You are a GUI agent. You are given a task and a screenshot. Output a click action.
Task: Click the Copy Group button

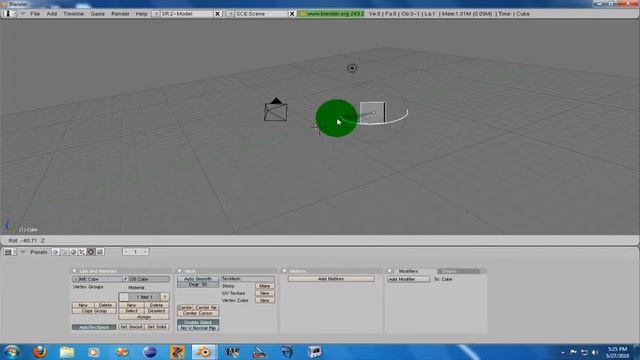(x=94, y=311)
